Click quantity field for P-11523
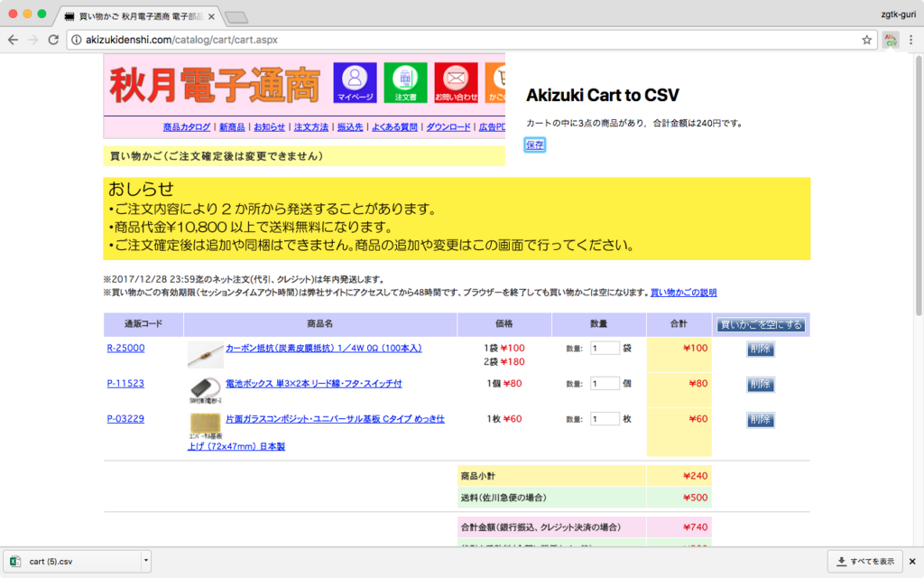 pos(605,384)
